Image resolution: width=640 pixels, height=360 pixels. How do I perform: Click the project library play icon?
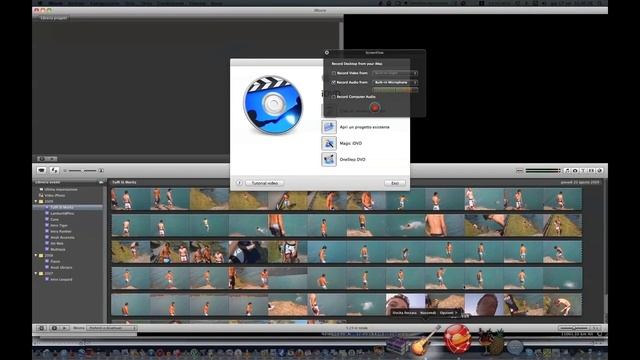52,159
